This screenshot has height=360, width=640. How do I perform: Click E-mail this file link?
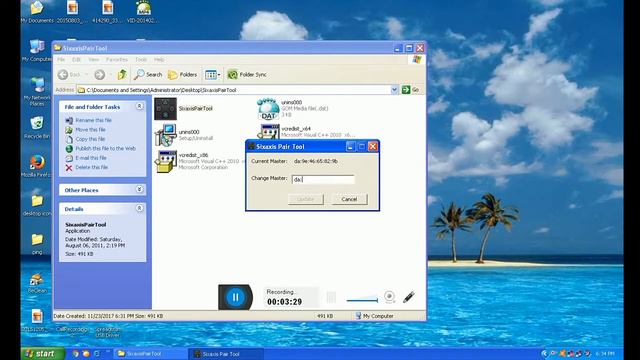(91, 158)
